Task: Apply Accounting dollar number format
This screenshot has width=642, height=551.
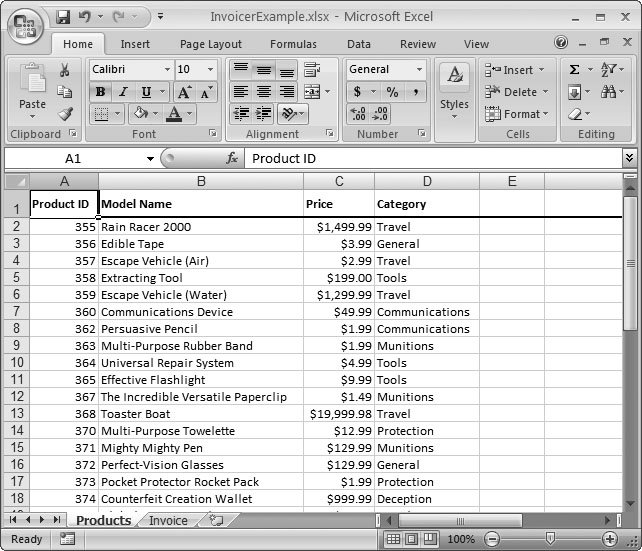Action: 357,92
